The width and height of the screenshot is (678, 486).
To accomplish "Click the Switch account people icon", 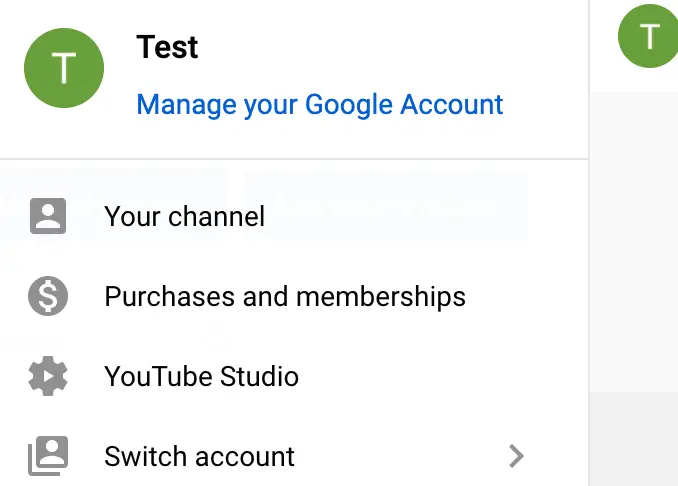I will [47, 456].
